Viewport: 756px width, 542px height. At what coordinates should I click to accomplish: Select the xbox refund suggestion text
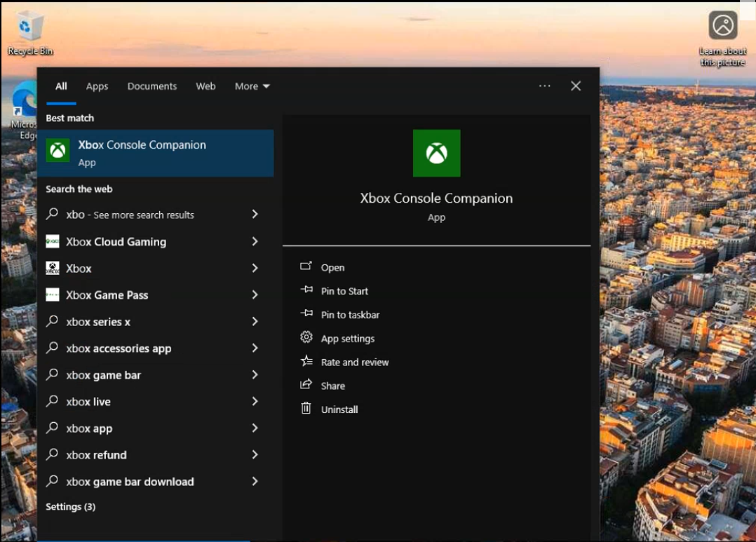[97, 455]
